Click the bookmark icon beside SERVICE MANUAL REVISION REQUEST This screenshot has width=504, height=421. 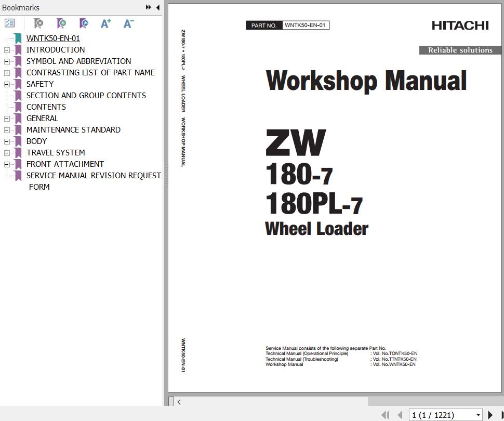(18, 176)
